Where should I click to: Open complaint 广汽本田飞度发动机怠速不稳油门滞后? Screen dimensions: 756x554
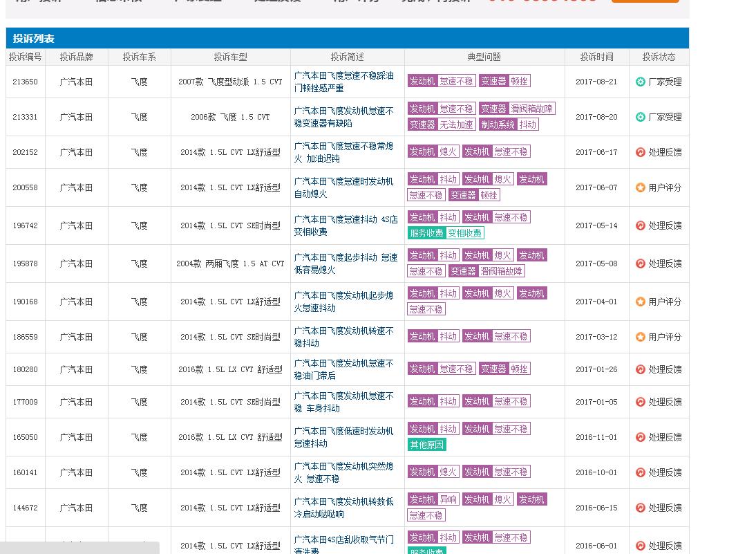(x=344, y=369)
